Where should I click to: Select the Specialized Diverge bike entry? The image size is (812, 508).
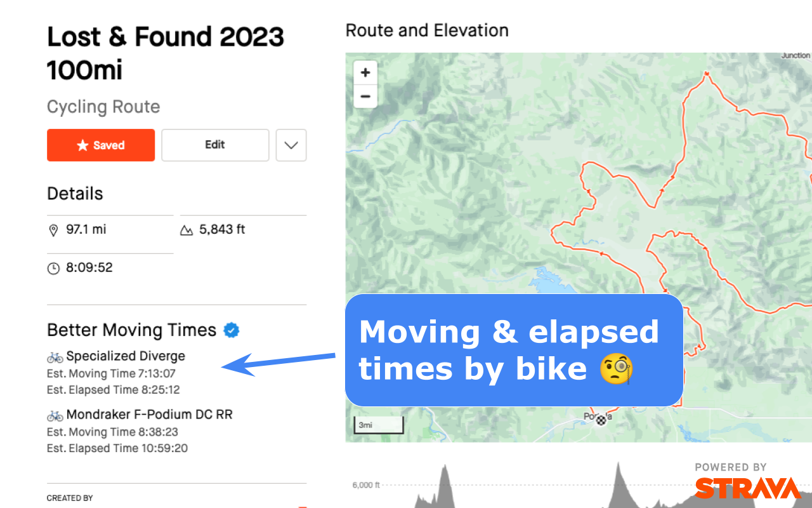[x=126, y=356]
